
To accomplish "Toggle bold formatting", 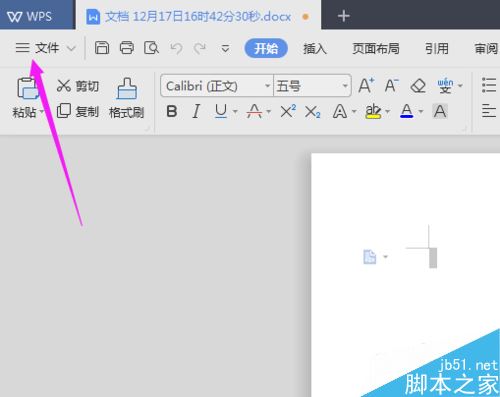I will tap(172, 111).
